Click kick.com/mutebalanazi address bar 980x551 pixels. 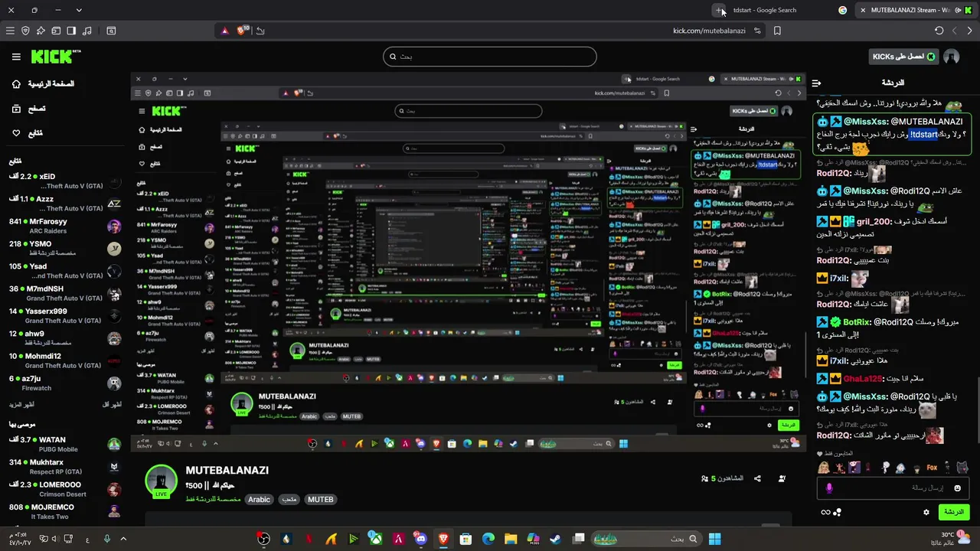(709, 31)
